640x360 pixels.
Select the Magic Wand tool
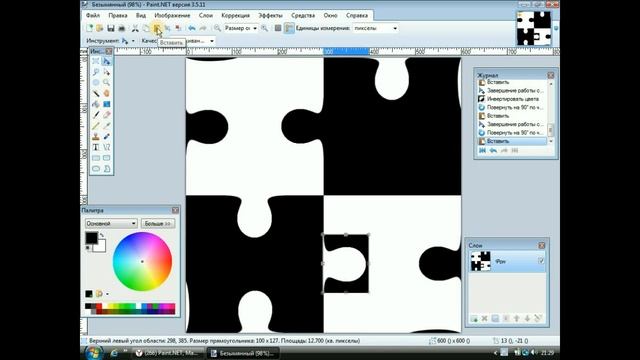point(96,93)
